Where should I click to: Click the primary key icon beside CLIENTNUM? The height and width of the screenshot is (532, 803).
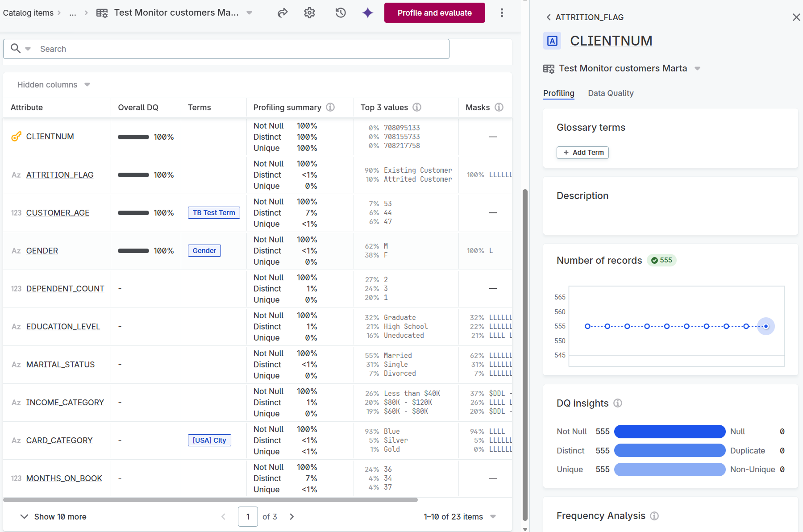pos(16,136)
